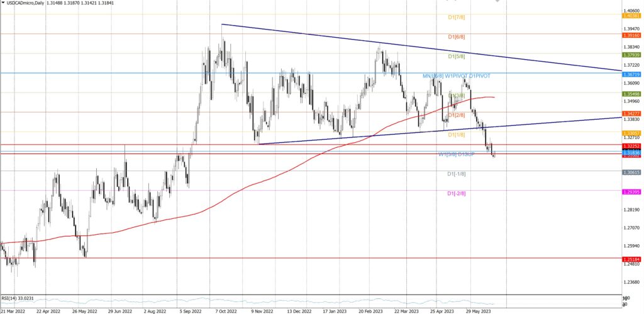Open the USDCADmicro chart symbol dropdown arrow
The image size is (644, 314).
pyautogui.click(x=4, y=5)
